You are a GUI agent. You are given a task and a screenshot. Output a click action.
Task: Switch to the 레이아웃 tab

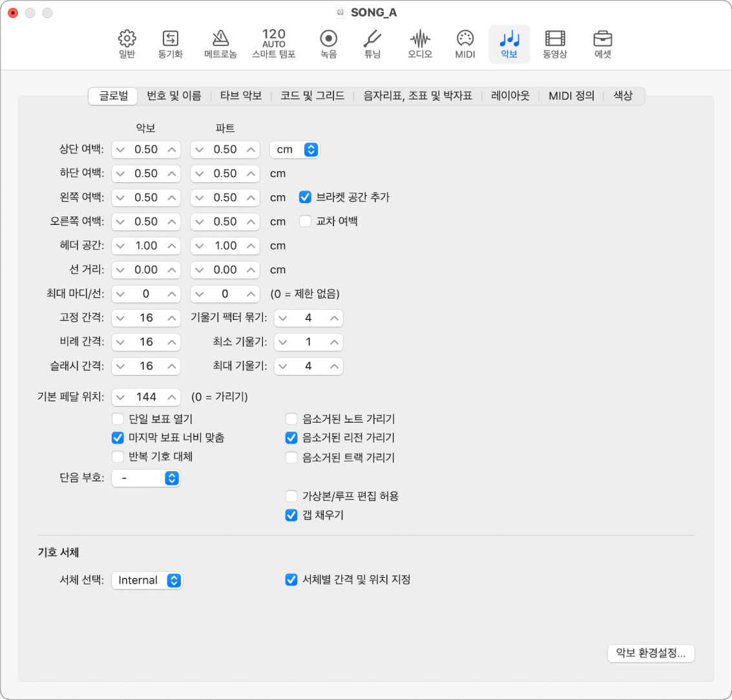(510, 96)
